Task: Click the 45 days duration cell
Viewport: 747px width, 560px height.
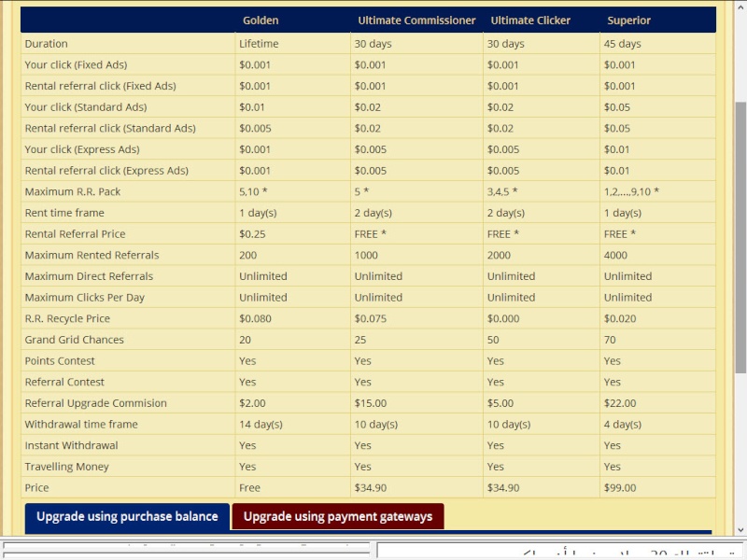Action: tap(622, 44)
